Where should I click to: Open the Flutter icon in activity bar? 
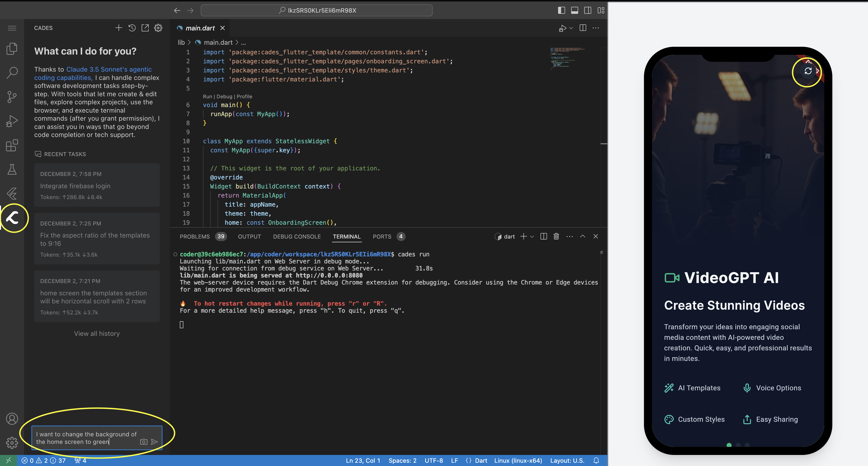tap(12, 194)
